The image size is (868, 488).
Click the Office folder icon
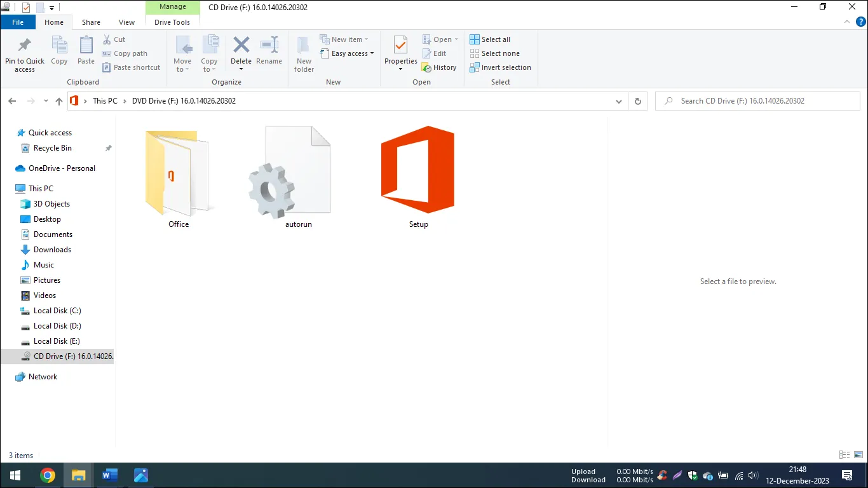tap(178, 170)
